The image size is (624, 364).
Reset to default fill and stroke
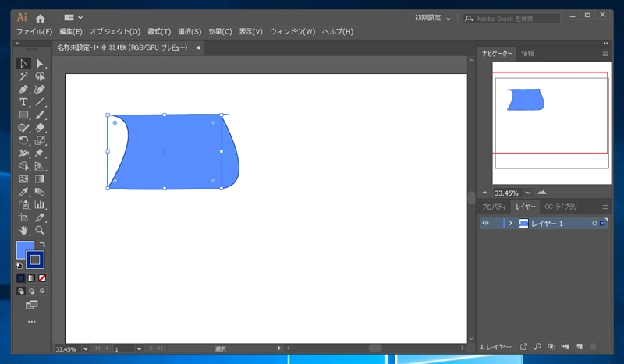(19, 265)
